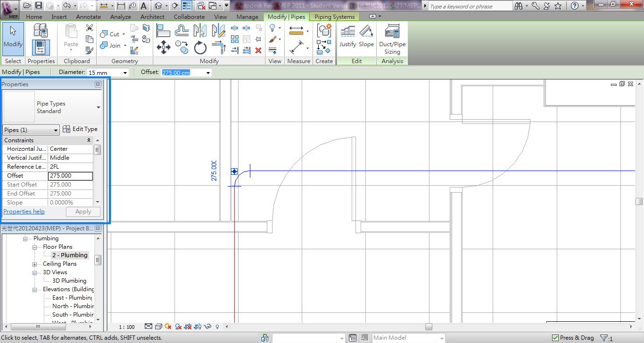
Task: Click the Justify tool
Action: pos(347,36)
